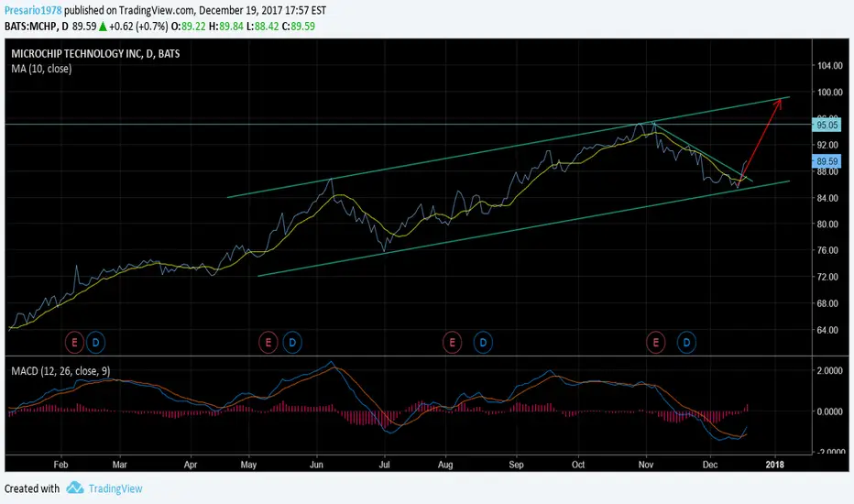The image size is (854, 504).
Task: Click the 89.59 current price label
Action: point(827,161)
